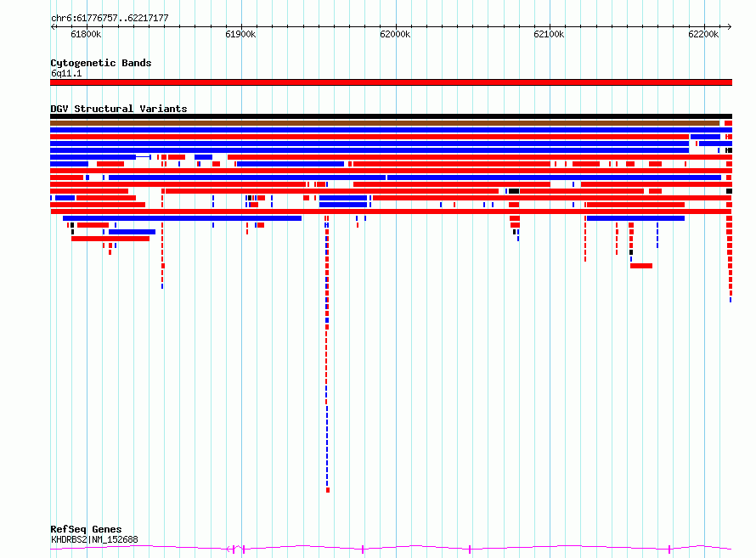This screenshot has height=558, width=756.
Task: Select the black full-width DGV variant bar
Action: 391,116
